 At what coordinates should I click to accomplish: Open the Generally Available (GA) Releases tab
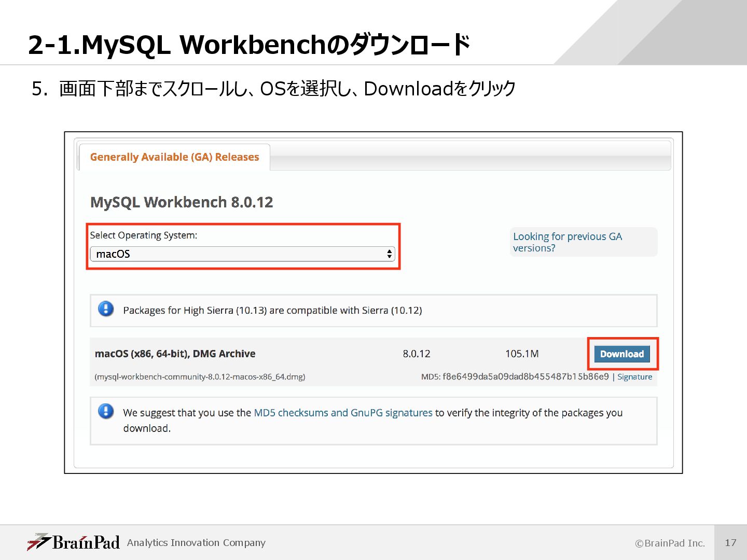(x=174, y=157)
